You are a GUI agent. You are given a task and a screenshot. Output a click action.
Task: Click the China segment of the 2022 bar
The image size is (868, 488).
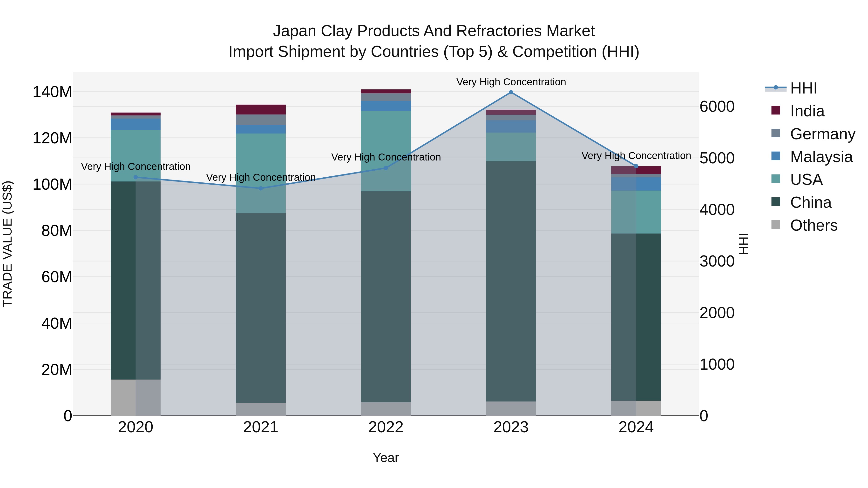(x=386, y=297)
